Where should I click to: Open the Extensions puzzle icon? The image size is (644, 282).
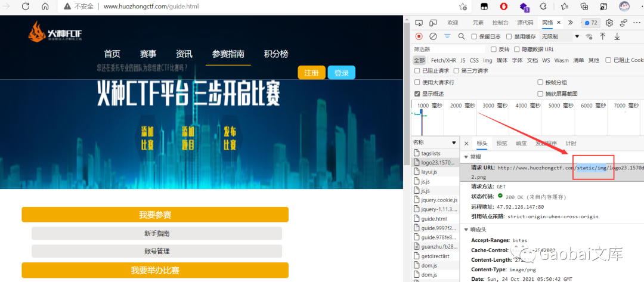(x=543, y=7)
